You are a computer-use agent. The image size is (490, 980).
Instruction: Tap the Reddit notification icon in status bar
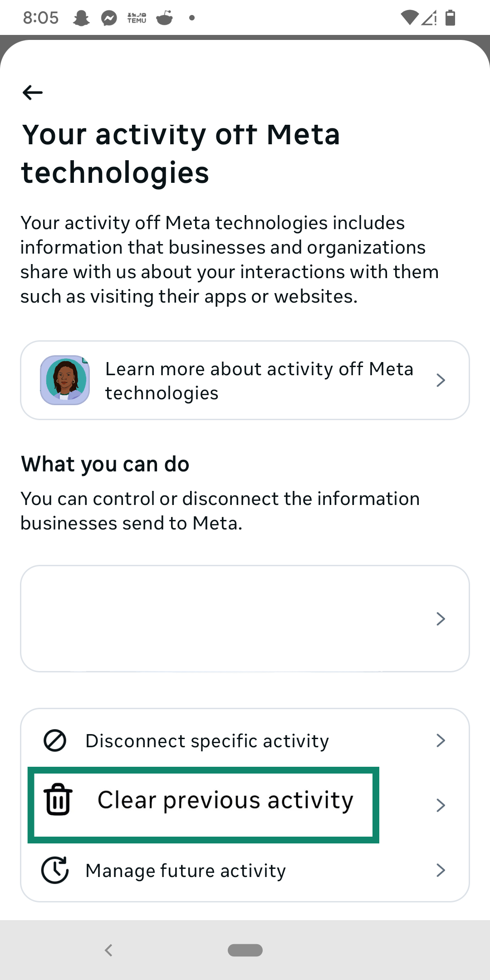point(165,17)
